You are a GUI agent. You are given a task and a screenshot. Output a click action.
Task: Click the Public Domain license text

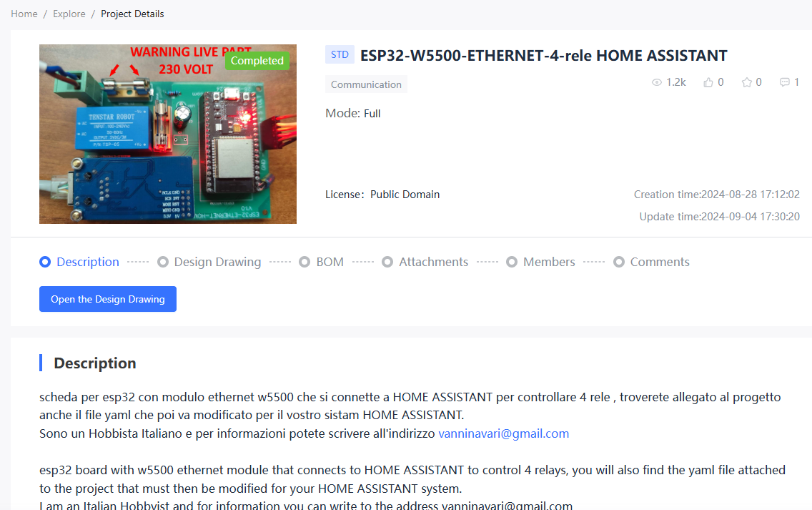coord(405,195)
